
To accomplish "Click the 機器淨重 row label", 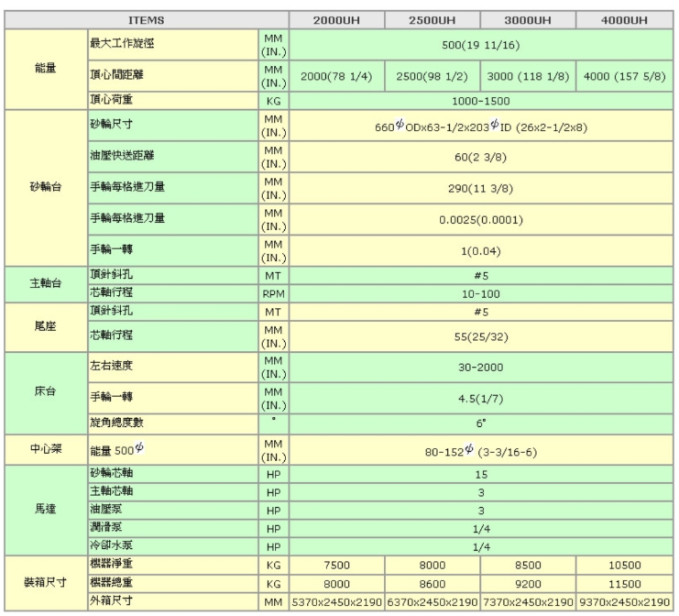I will coord(111,564).
